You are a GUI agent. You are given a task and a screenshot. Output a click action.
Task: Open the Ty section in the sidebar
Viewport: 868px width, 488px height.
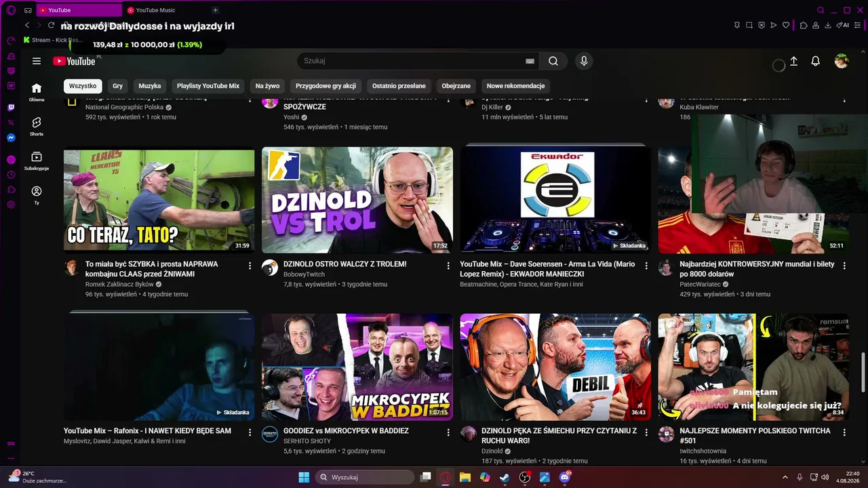click(37, 195)
